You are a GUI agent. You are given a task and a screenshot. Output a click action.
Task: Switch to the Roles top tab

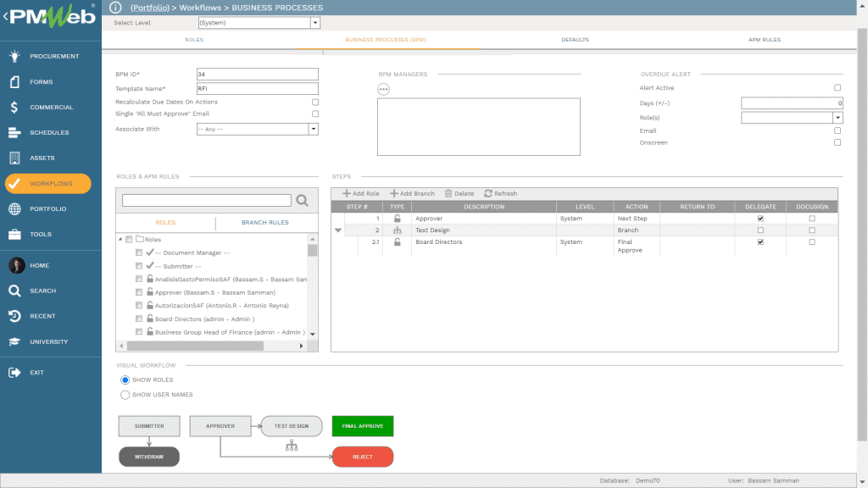[194, 40]
